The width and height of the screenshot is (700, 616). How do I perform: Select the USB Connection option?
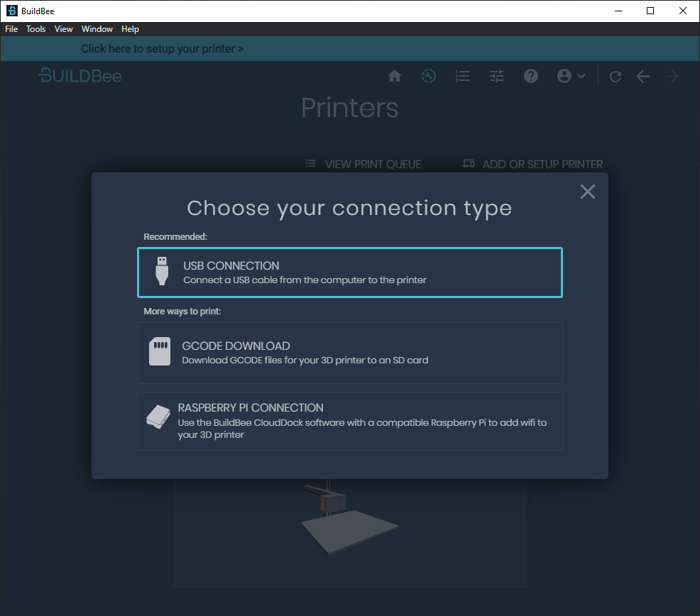(x=349, y=273)
